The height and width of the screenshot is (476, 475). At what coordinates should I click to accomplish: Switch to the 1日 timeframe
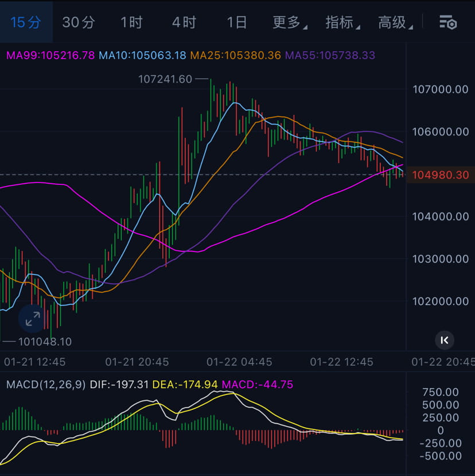pos(237,22)
